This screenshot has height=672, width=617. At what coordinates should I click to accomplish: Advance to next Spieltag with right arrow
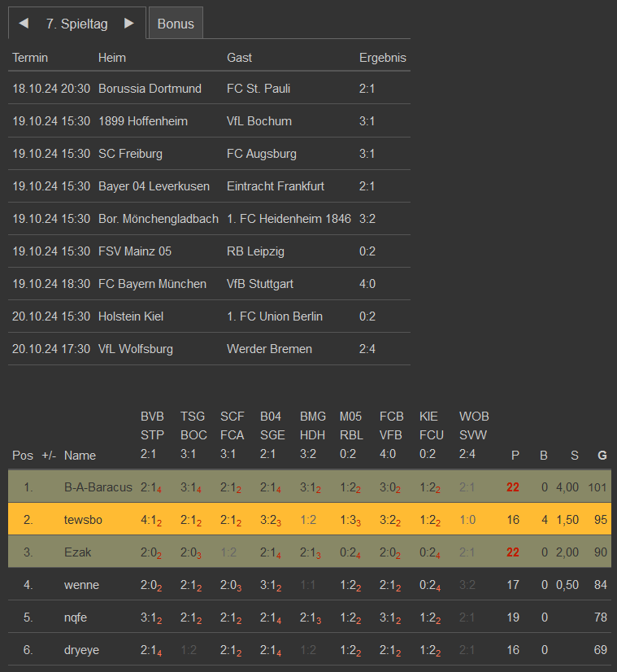(128, 24)
